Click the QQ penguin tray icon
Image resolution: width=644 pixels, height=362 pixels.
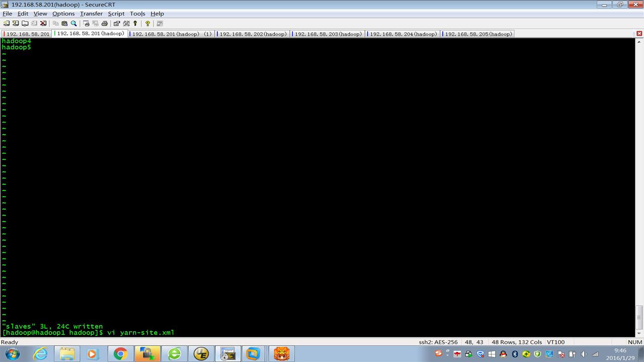pos(504,354)
